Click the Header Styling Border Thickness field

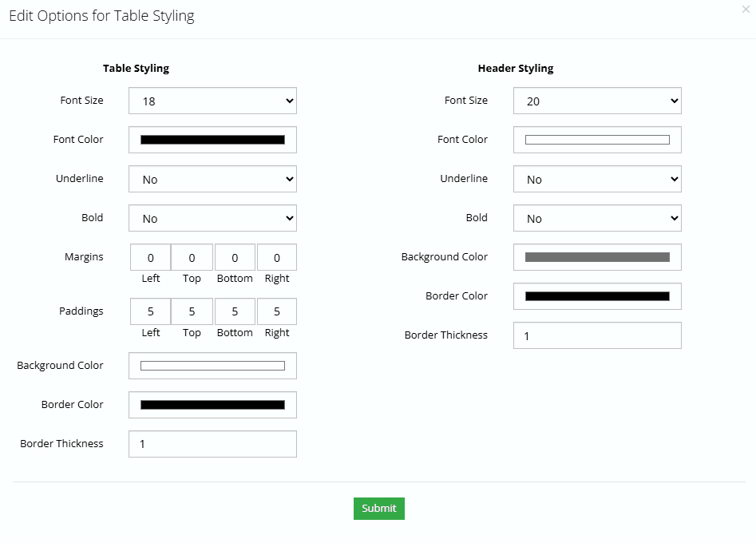click(x=597, y=335)
